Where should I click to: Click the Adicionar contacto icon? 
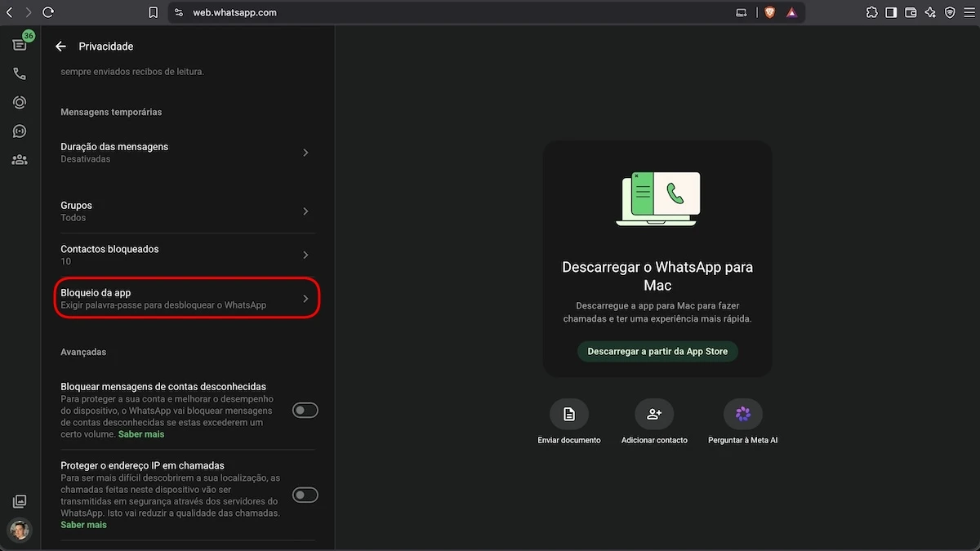click(654, 415)
